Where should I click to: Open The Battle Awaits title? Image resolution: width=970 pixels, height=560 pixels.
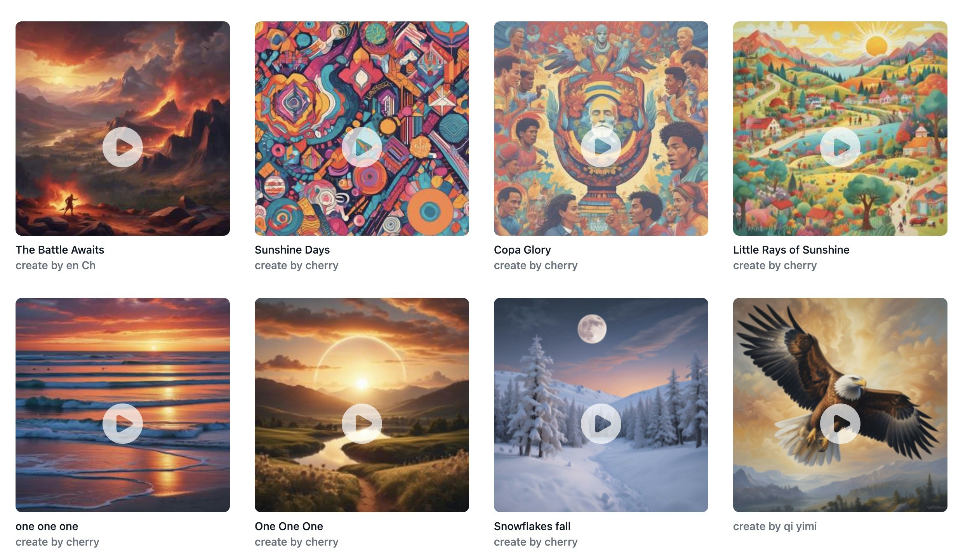tap(60, 250)
